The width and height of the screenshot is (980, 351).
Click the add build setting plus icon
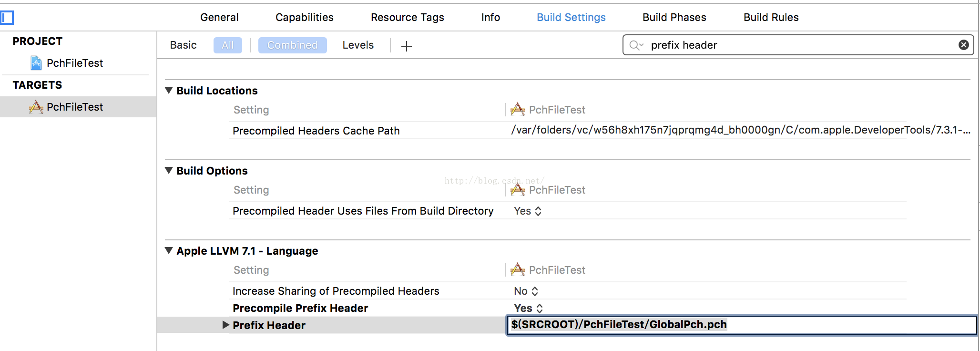(x=407, y=46)
